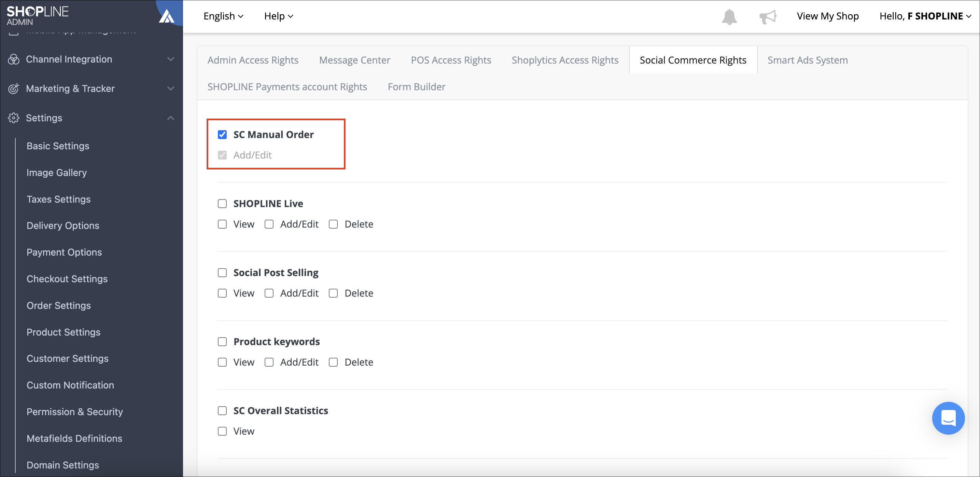
Task: Switch to Form Builder tab
Action: (417, 87)
